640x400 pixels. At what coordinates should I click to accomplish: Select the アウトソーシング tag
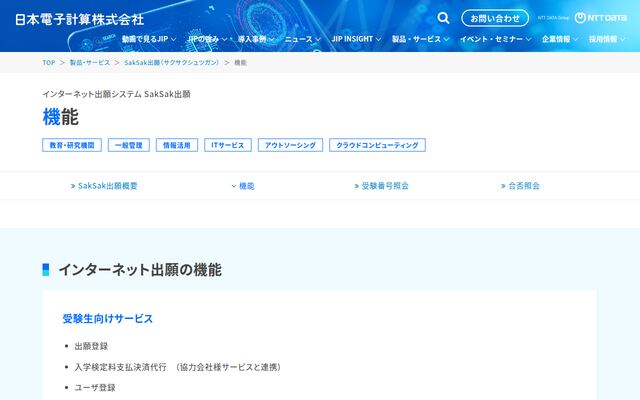click(x=290, y=145)
